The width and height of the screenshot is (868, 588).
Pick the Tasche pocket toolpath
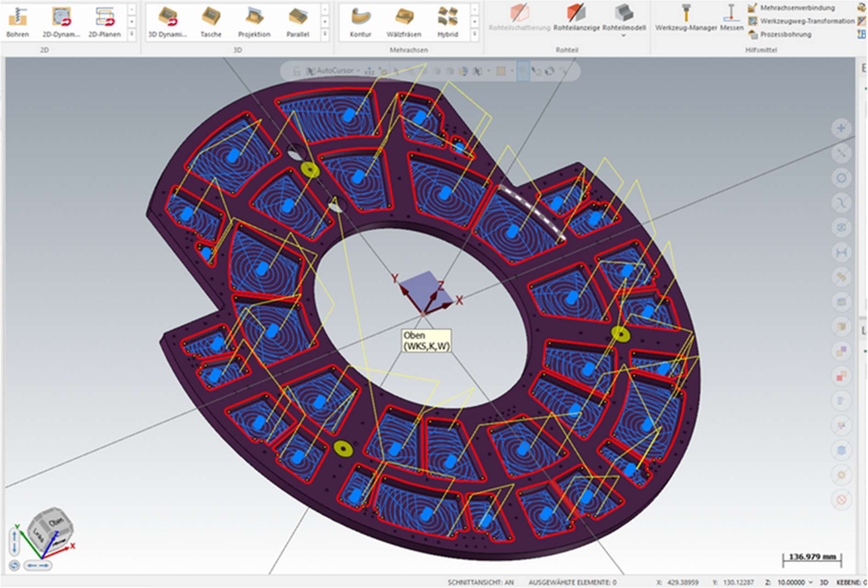point(211,22)
